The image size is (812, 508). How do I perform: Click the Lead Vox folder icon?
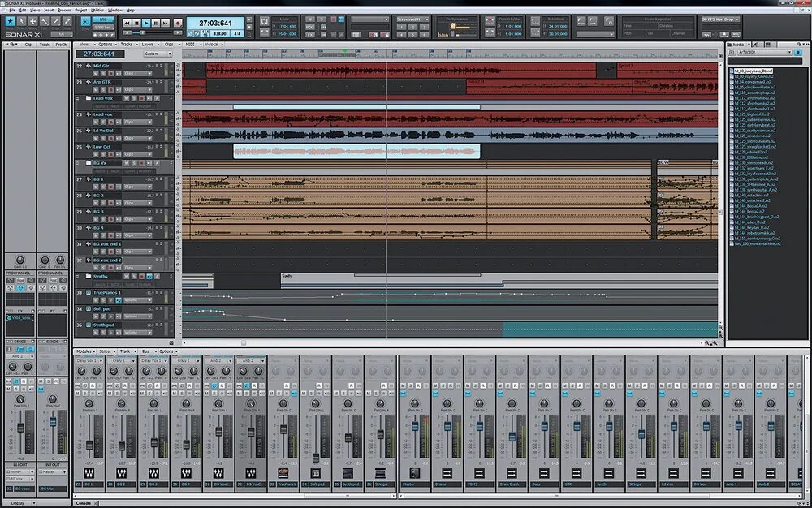pos(89,98)
